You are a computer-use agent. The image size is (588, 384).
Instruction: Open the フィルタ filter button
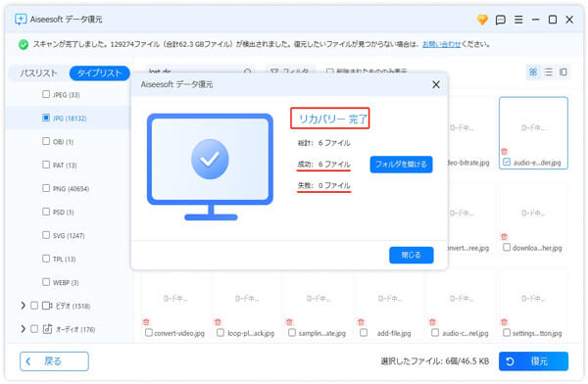[290, 72]
